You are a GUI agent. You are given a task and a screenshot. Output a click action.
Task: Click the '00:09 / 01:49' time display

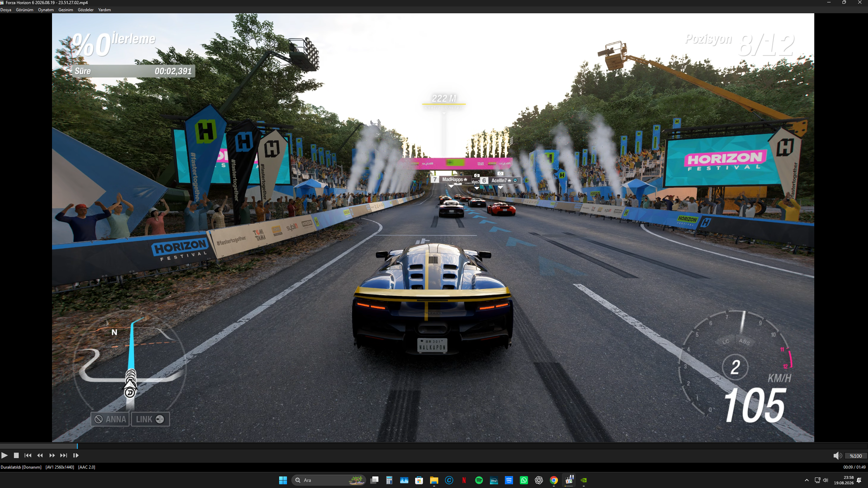[854, 467]
